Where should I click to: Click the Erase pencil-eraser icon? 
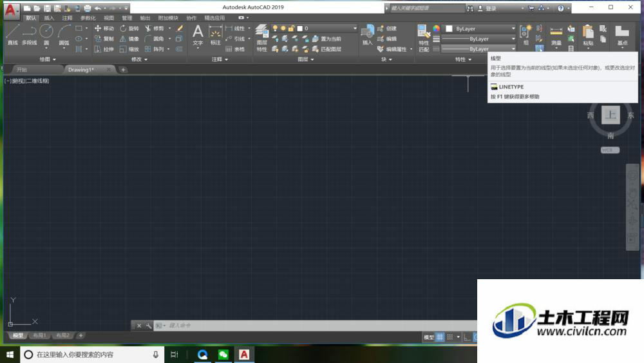point(180,28)
